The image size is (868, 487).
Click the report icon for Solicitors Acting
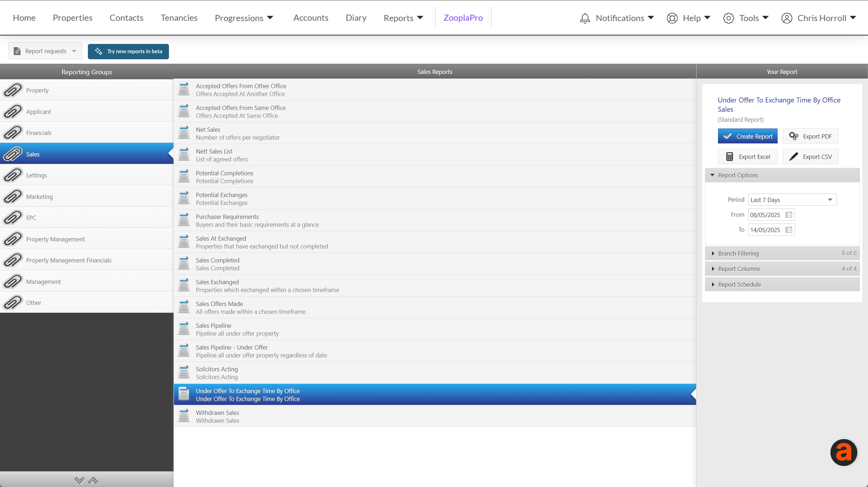pyautogui.click(x=184, y=372)
